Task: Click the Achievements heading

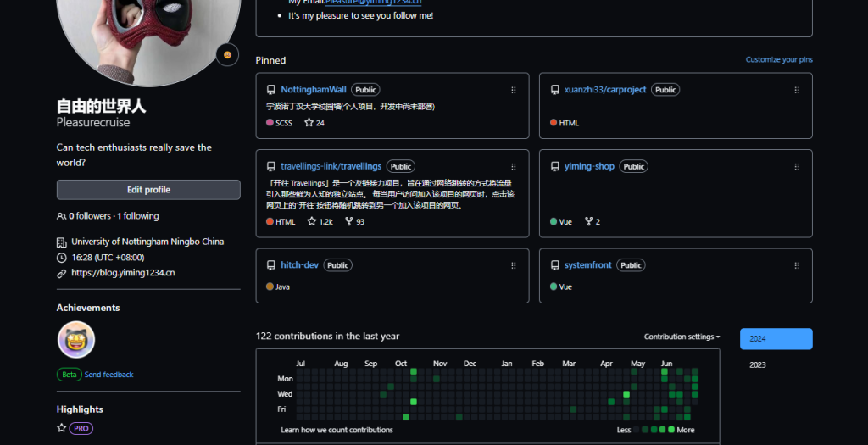Action: click(88, 308)
